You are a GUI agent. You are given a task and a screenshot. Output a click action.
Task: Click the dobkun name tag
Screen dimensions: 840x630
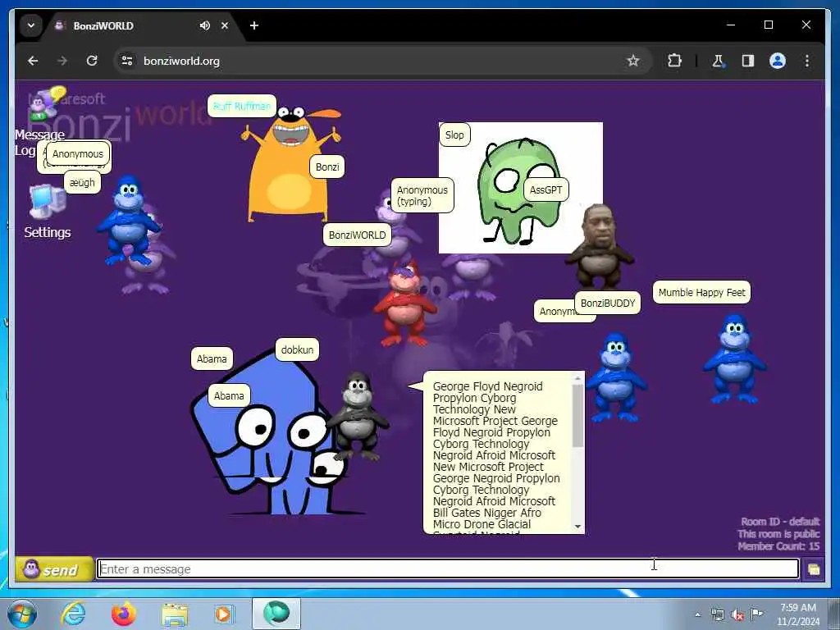297,349
